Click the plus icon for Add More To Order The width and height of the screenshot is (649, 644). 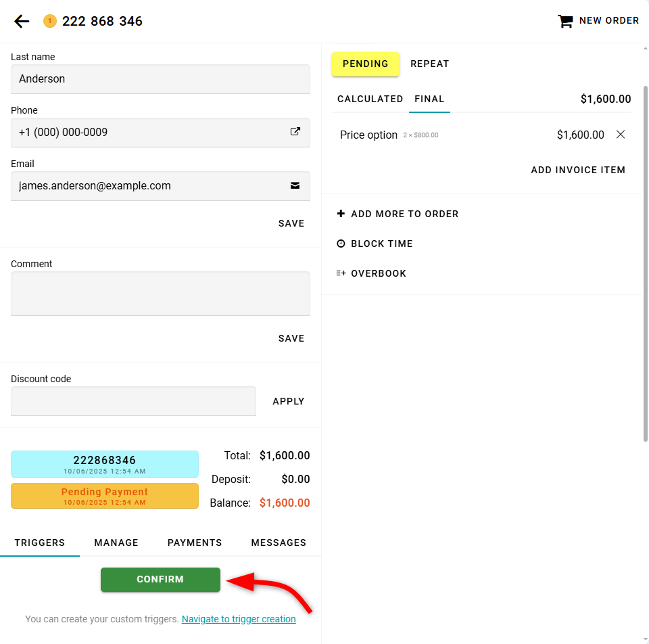[x=341, y=214]
